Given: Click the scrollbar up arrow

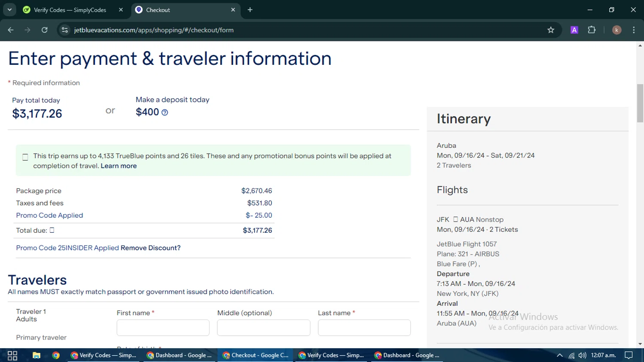Looking at the screenshot, I should pyautogui.click(x=640, y=45).
